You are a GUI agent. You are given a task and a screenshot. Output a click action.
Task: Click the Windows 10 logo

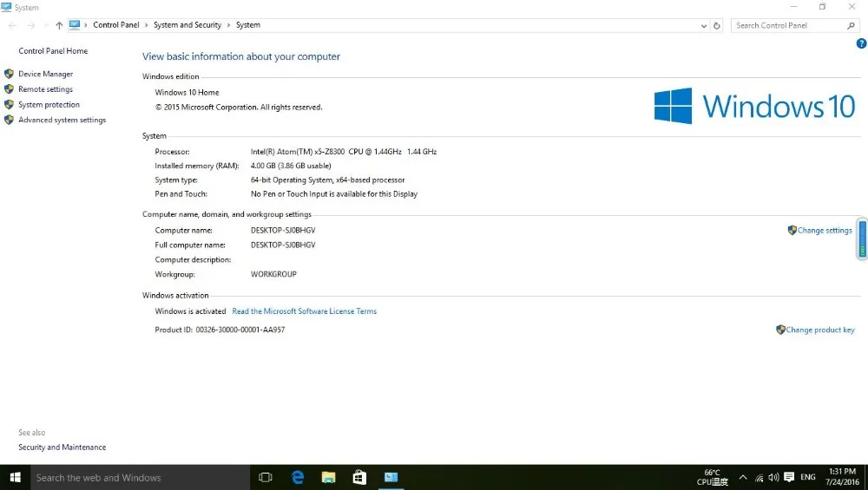(755, 106)
